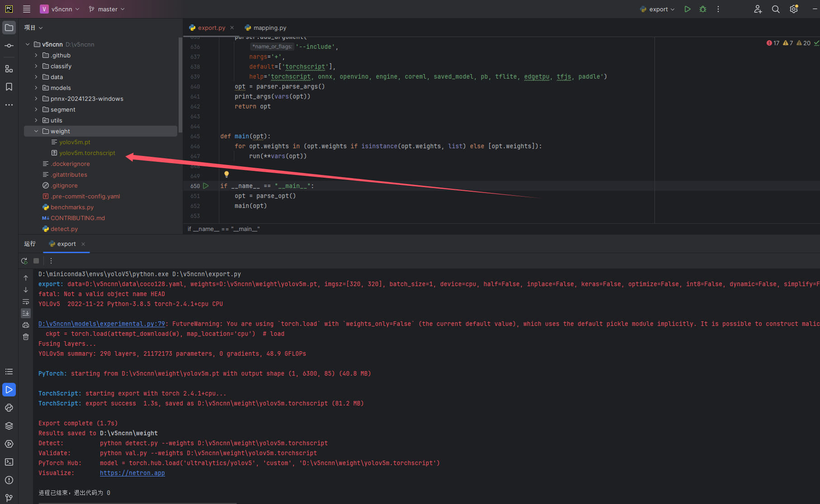The width and height of the screenshot is (820, 504).
Task: Open the Bookmarks tool window
Action: tap(9, 87)
